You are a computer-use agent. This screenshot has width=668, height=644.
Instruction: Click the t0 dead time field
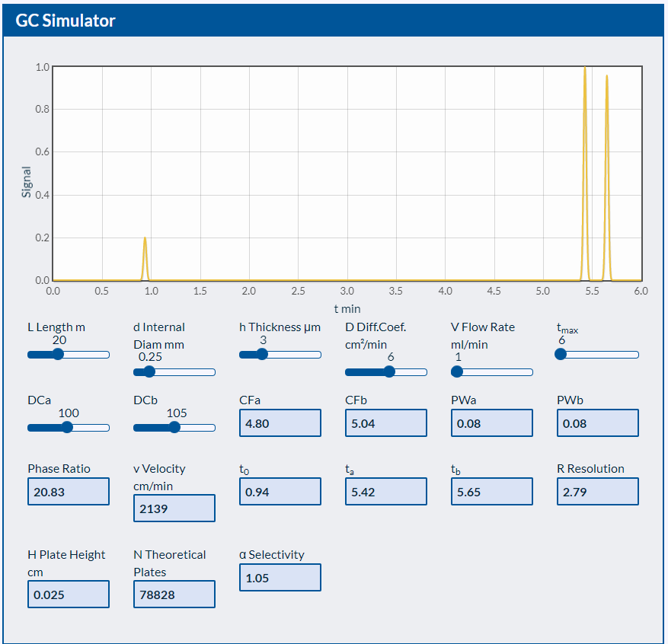(280, 491)
